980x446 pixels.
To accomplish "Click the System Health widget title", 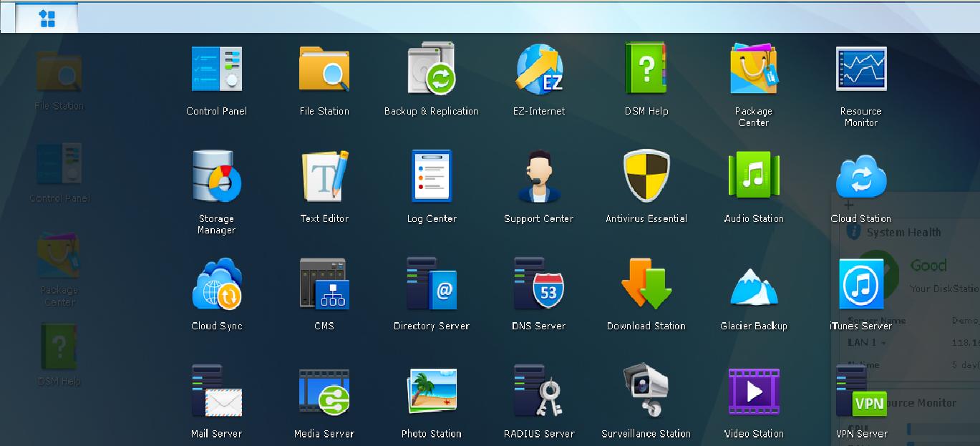I will (x=903, y=232).
